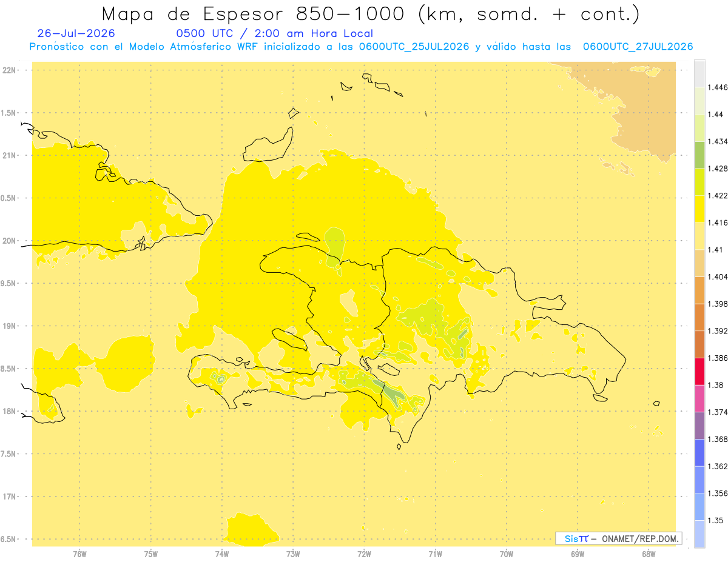Click the legend value '1.404'

(718, 276)
